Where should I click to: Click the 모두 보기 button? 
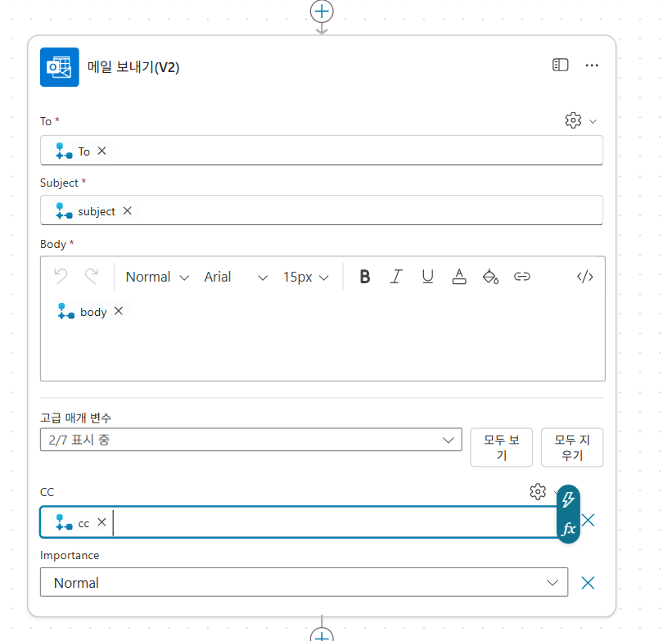pyautogui.click(x=502, y=447)
